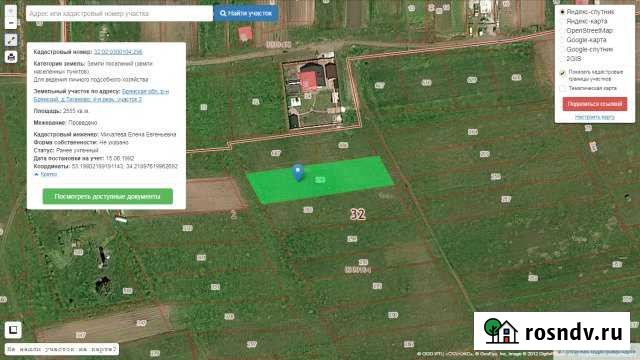Click the large 32 district label
Viewport: 640px width, 360px height.
coord(358,214)
